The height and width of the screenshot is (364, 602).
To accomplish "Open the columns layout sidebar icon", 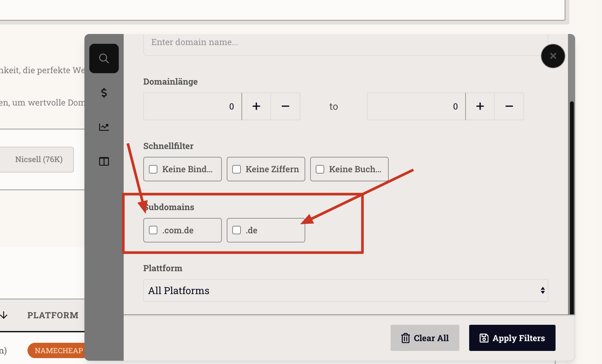I will point(104,161).
